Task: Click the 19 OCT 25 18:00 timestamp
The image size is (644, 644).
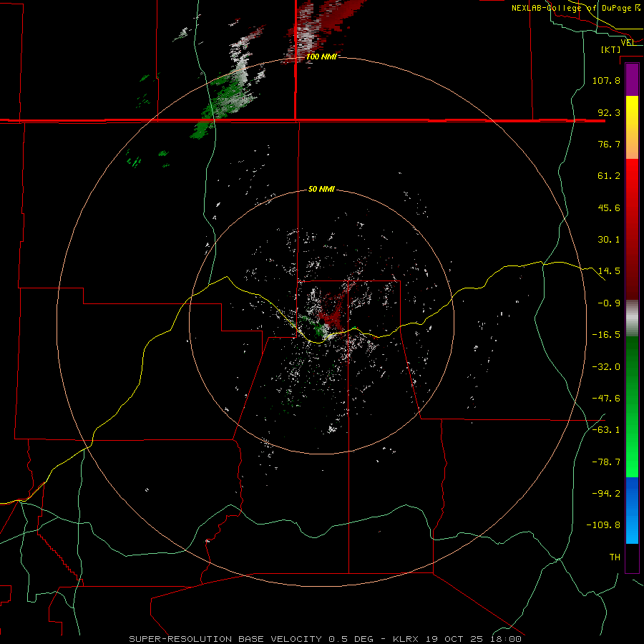Action: tap(474, 639)
